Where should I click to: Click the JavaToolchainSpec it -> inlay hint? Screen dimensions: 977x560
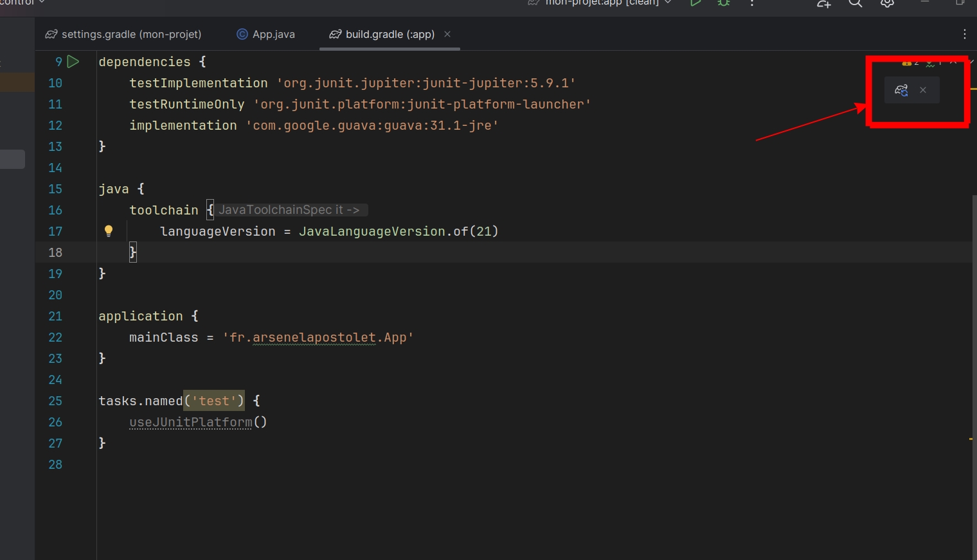tap(292, 210)
